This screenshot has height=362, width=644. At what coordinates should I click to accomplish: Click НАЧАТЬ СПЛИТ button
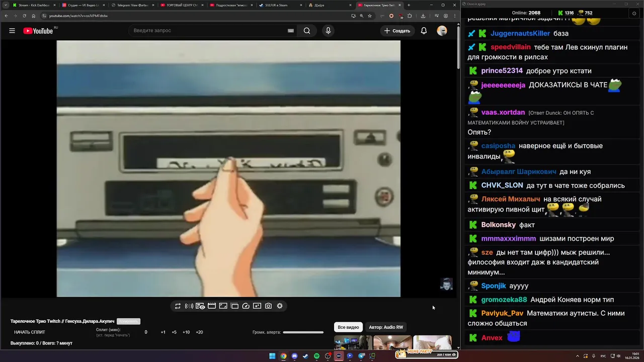click(30, 332)
